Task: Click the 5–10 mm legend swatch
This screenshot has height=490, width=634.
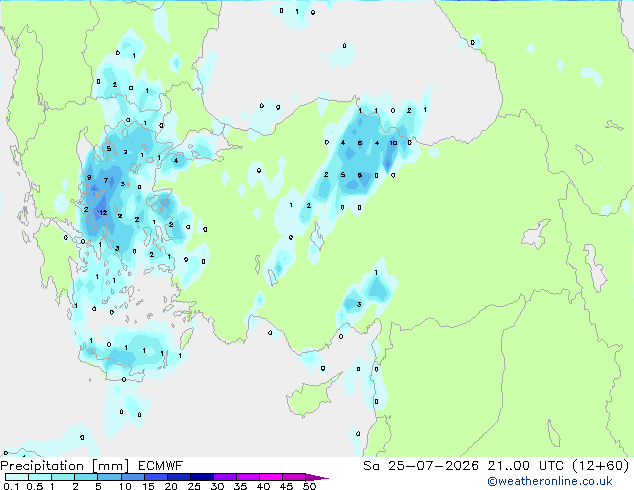Action: pos(109,477)
